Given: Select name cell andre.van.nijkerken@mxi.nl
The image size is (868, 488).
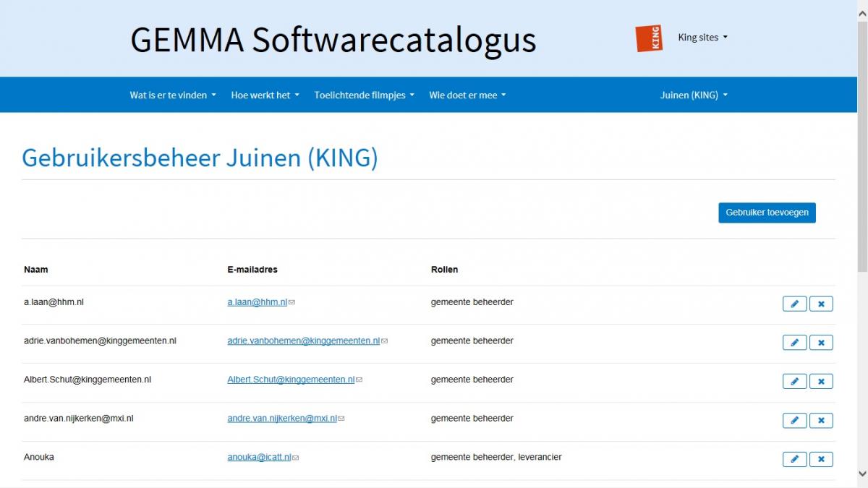Looking at the screenshot, I should coord(79,419).
